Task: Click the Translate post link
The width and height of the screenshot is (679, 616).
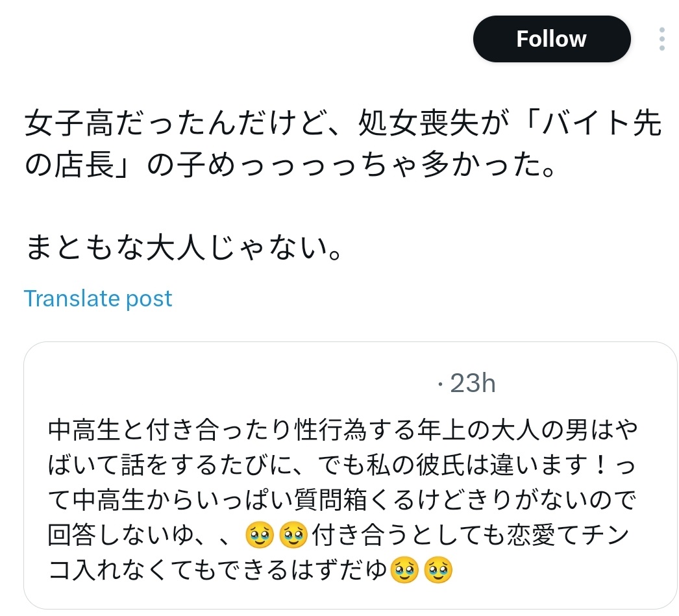Action: click(x=98, y=298)
